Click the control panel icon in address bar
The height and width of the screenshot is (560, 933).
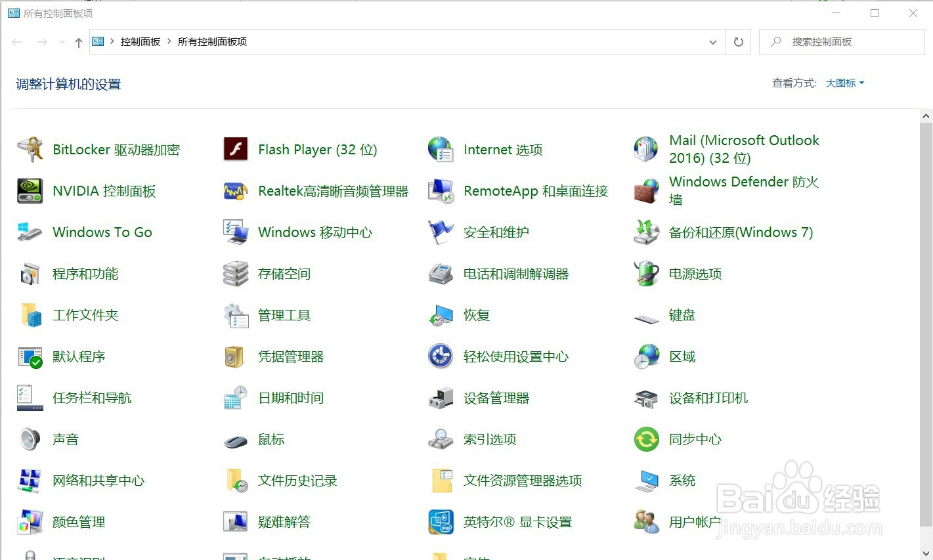click(98, 41)
